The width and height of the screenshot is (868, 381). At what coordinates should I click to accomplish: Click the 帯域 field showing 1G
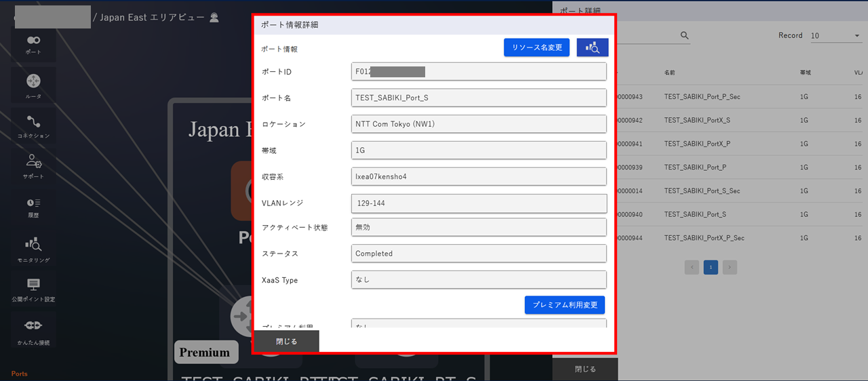tap(479, 151)
